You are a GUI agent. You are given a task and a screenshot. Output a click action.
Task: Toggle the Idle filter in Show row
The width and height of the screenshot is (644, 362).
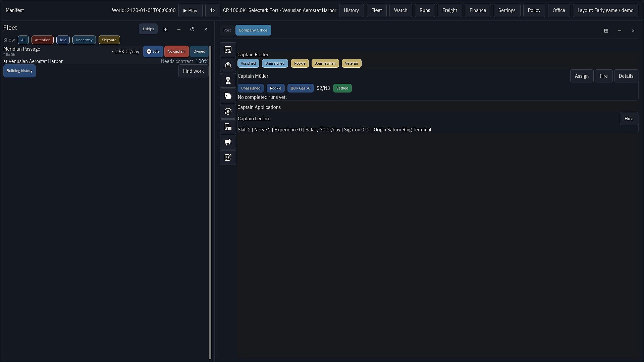coord(63,40)
